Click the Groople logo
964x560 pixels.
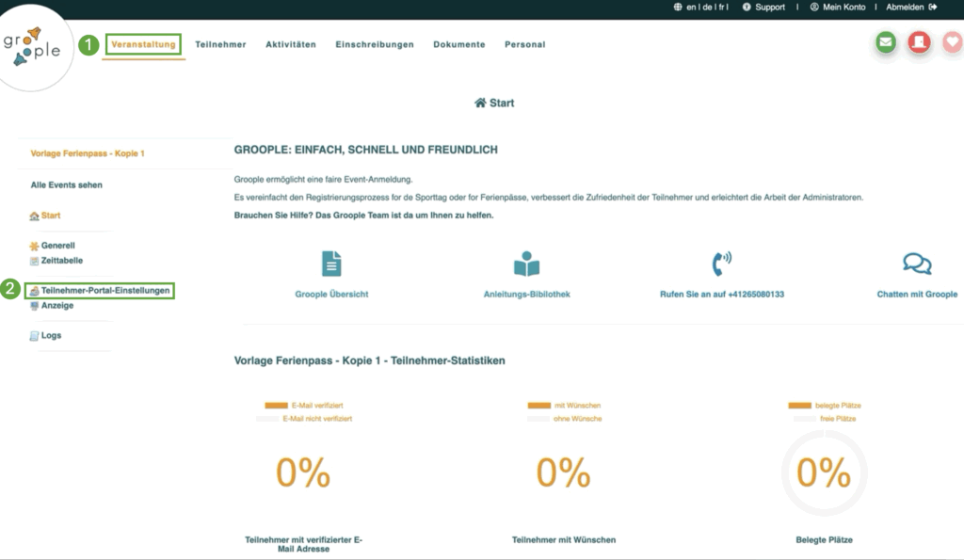[x=32, y=48]
